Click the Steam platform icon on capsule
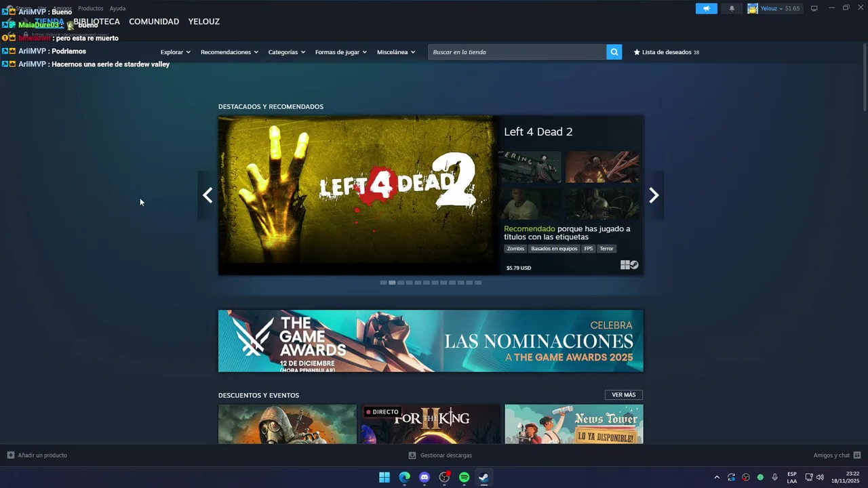 tap(634, 265)
